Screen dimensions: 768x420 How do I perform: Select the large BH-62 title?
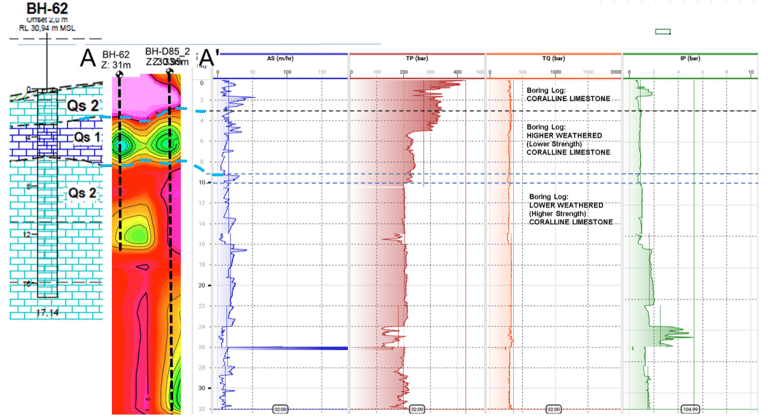pos(47,8)
